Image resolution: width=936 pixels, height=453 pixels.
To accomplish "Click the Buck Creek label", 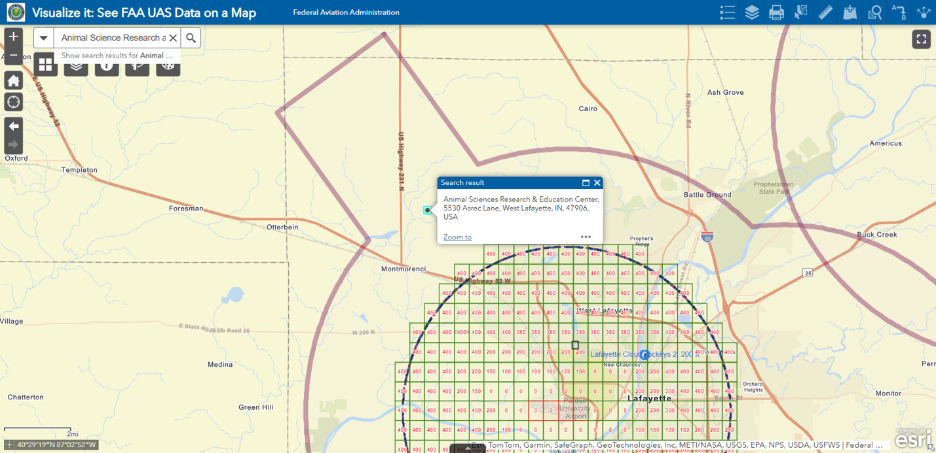I will 877,235.
